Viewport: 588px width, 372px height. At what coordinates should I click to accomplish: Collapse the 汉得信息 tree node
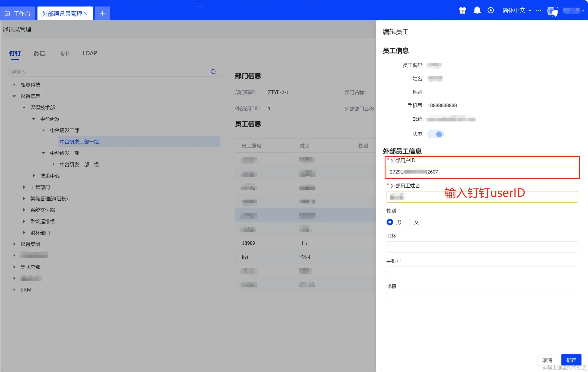(x=14, y=96)
